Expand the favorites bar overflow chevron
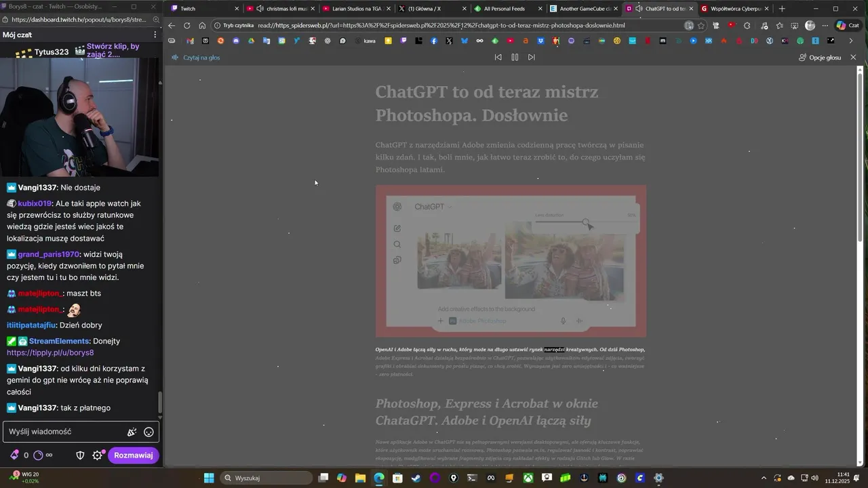Viewport: 868px width, 488px height. [851, 41]
